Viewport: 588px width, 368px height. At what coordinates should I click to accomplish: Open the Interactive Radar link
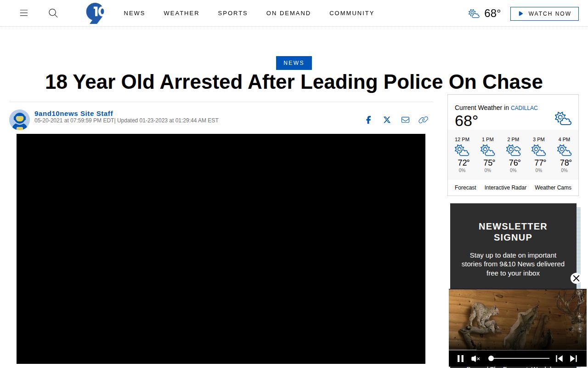click(x=505, y=188)
